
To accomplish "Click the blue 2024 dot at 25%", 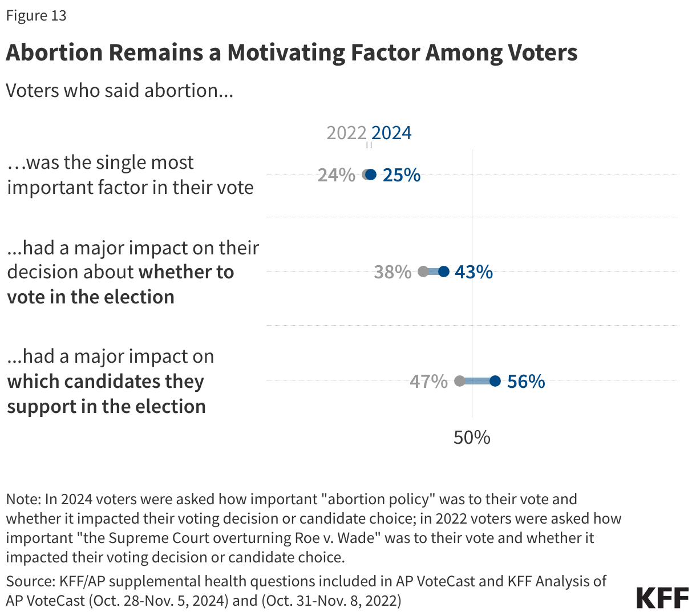I will point(371,175).
